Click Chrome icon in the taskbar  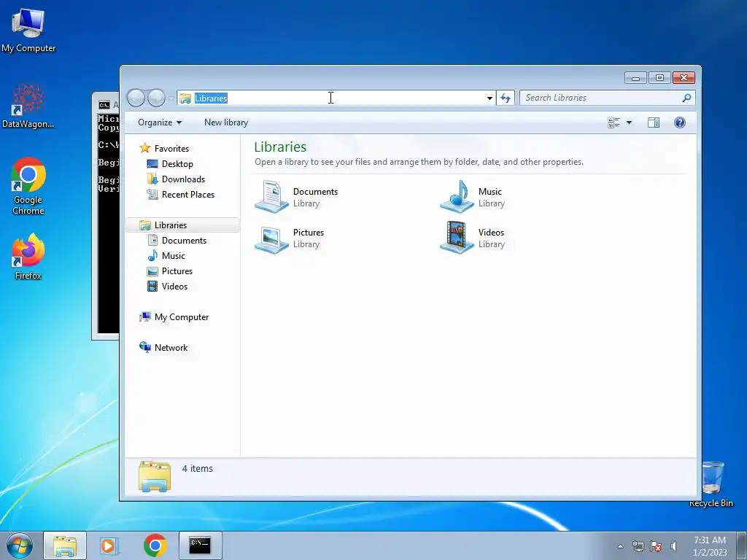155,545
